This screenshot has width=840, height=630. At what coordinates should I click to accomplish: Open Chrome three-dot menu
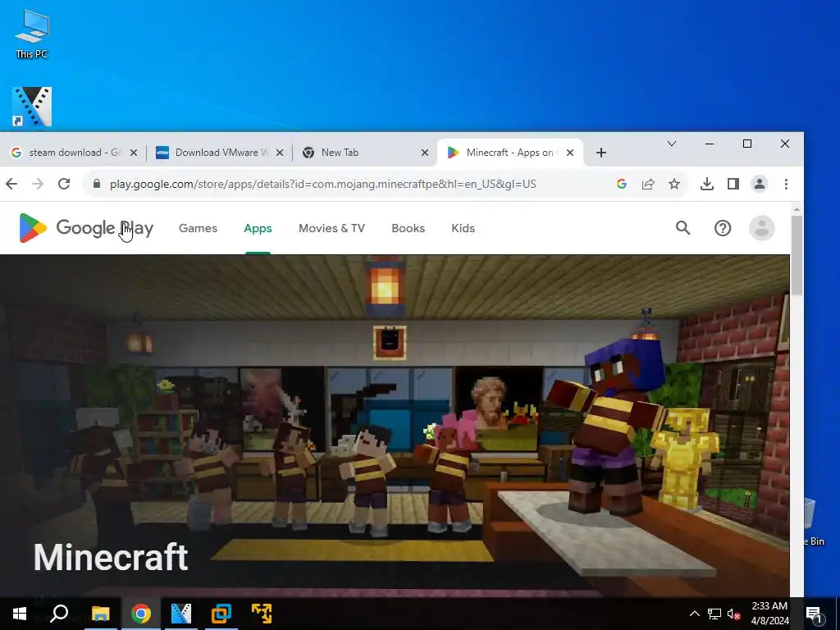click(786, 185)
